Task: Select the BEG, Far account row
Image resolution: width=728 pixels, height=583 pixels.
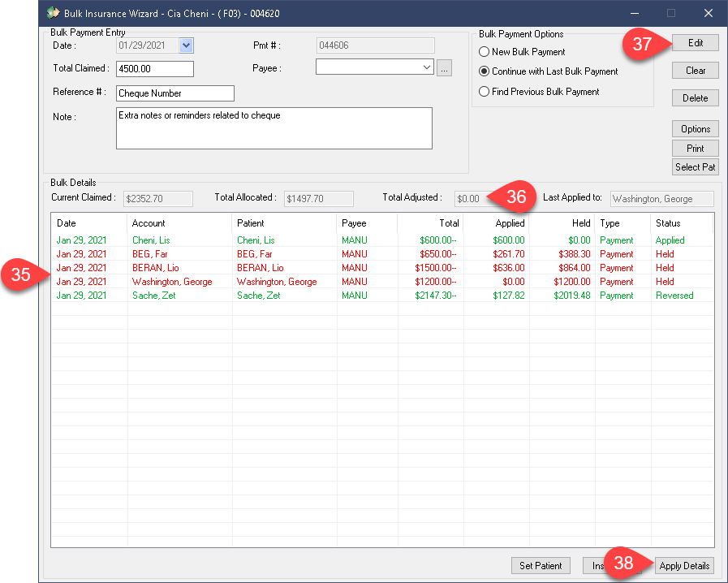Action: (382, 254)
